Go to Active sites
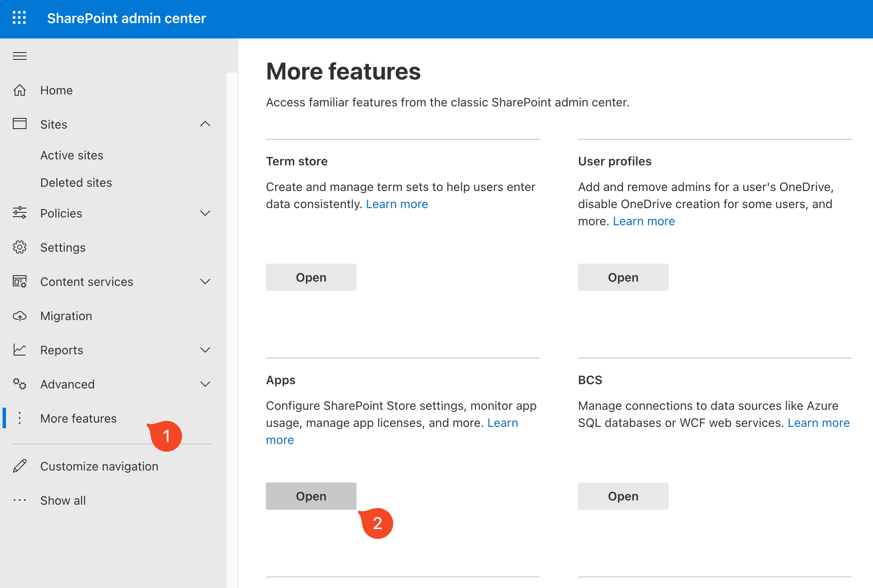 point(72,155)
